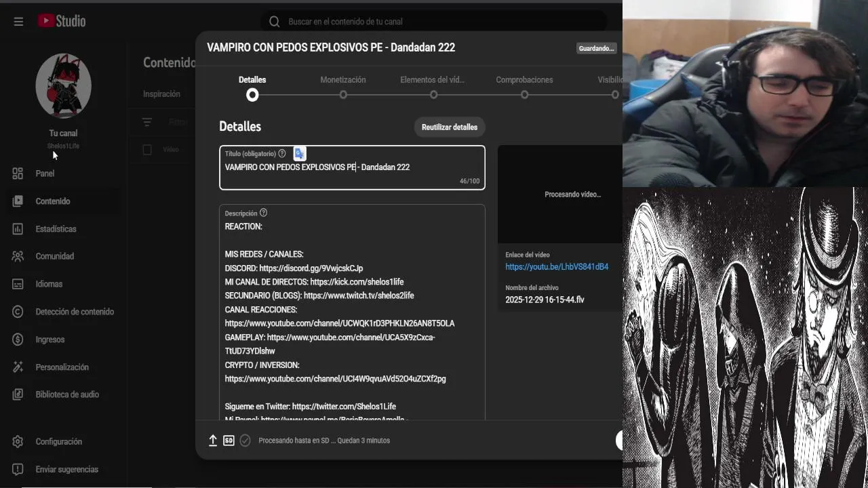Go to YouTube Studio logo home

(x=62, y=21)
